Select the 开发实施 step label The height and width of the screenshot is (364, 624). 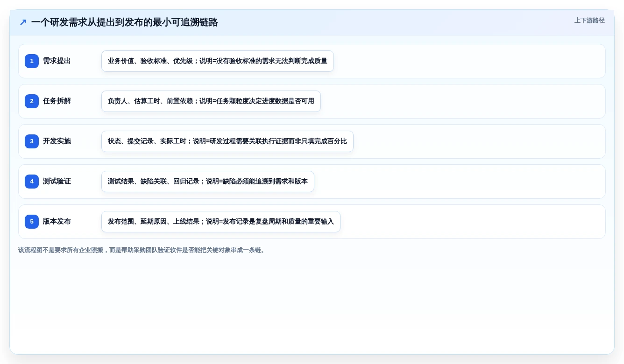click(x=57, y=141)
